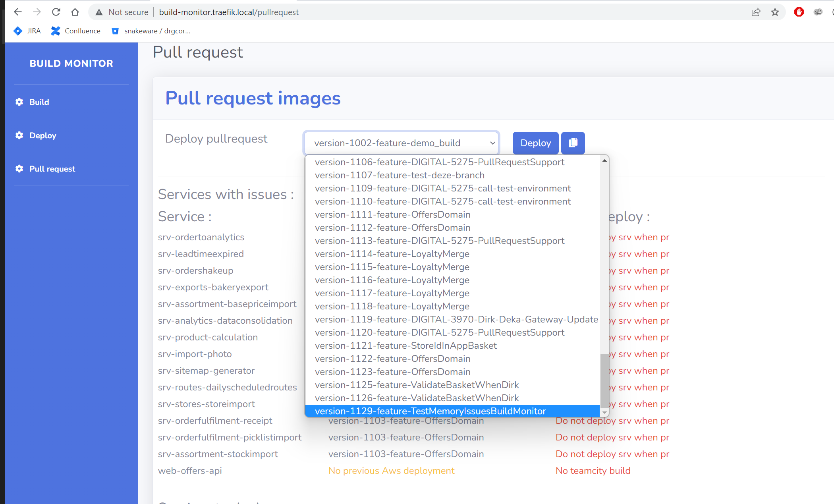The height and width of the screenshot is (504, 834).
Task: Select version-1106-feature-DIGITAL-5275-PullRequestSupport option
Action: [x=452, y=162]
